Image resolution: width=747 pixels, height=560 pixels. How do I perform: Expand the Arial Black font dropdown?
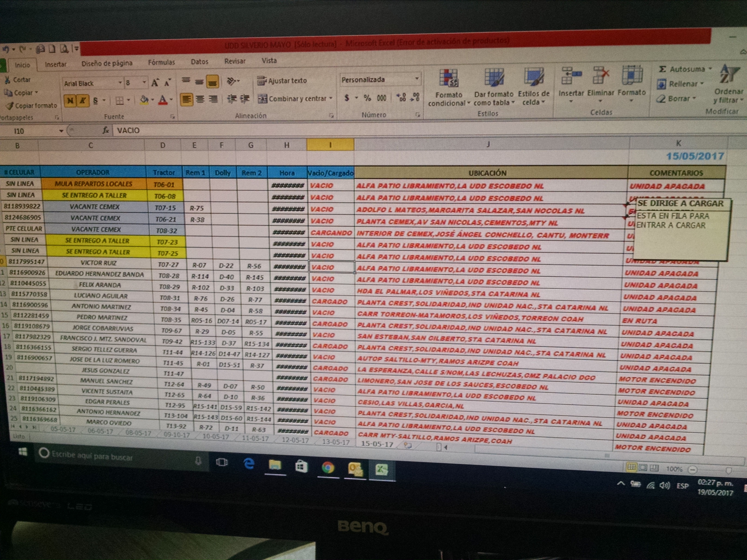click(x=120, y=83)
